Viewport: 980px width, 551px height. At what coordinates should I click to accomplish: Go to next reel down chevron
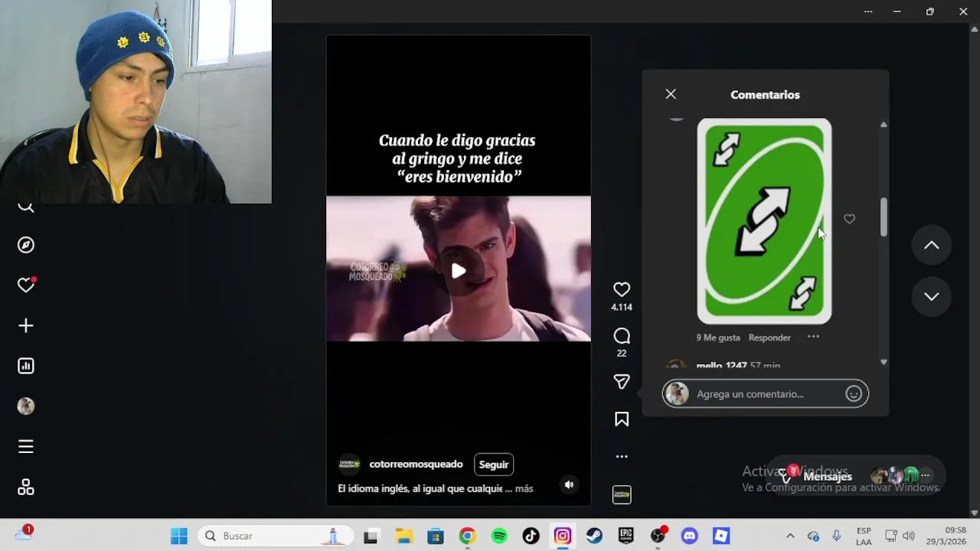coord(931,296)
